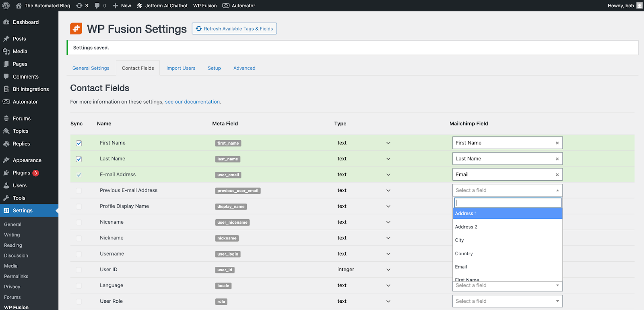Open the WP Fusion settings submenu link
The width and height of the screenshot is (644, 310).
[16, 307]
